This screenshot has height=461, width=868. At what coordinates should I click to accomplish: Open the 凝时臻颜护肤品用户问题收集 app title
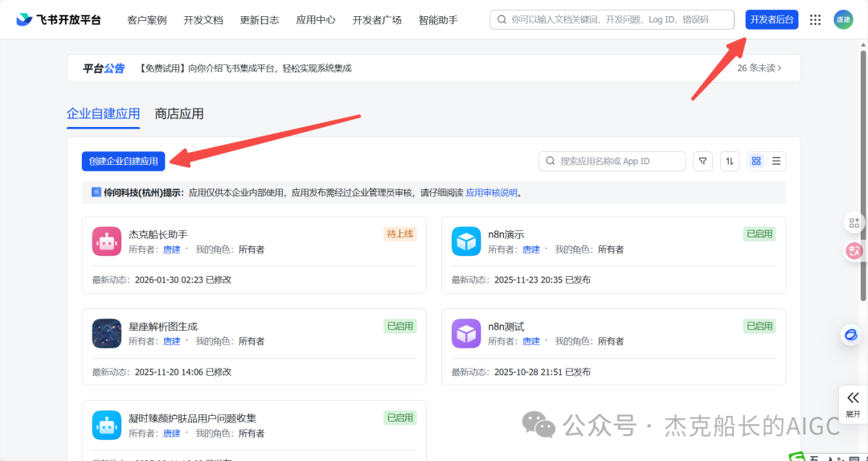point(193,418)
